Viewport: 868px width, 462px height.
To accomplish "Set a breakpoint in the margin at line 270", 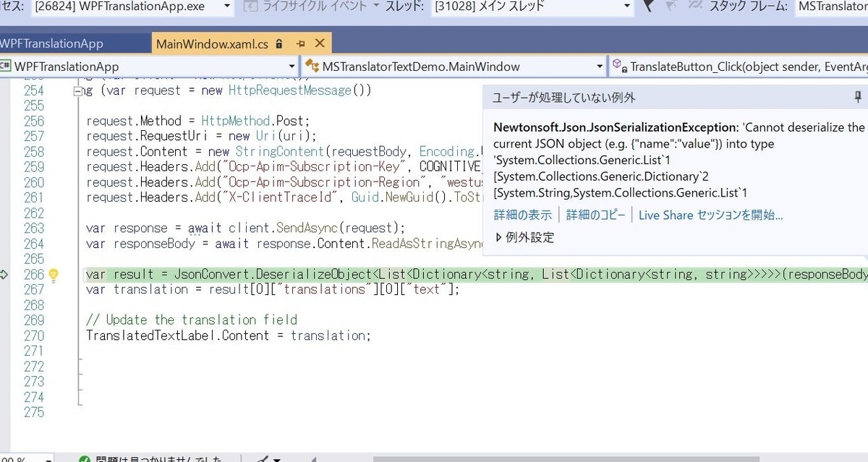I will coord(7,335).
